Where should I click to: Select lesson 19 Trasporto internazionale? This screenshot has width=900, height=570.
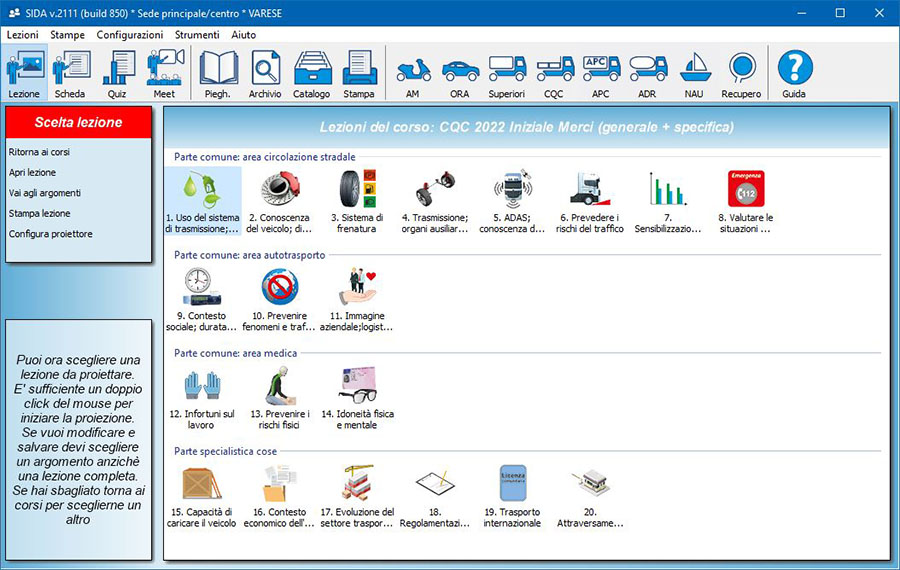point(512,493)
